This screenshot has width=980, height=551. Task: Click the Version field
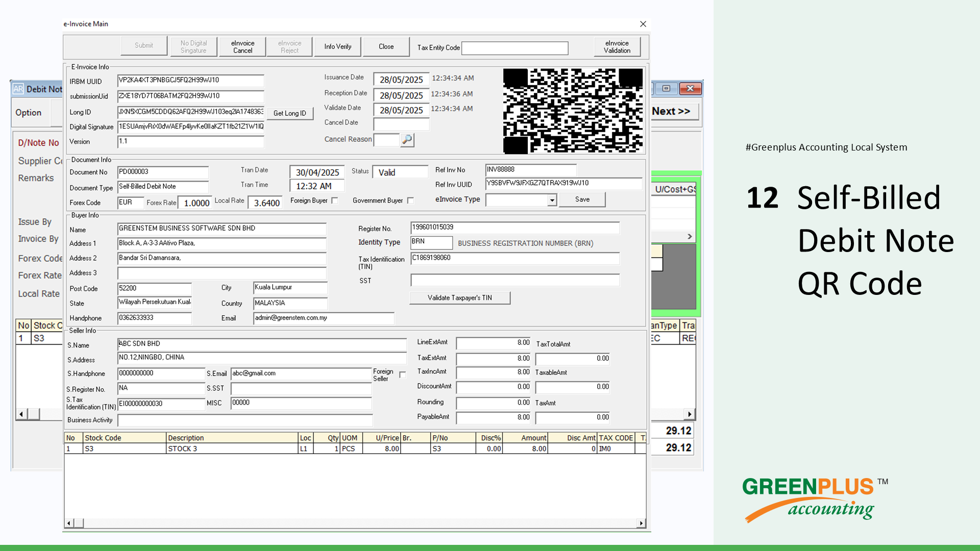click(x=190, y=142)
